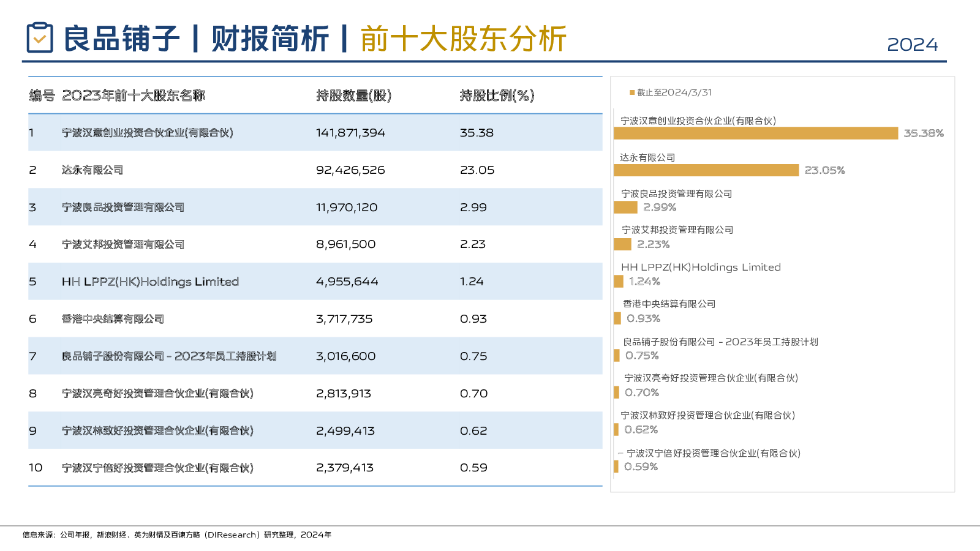Click the 前十大股东分析 gold title text
Screen dimensions: 980x551
tap(463, 39)
